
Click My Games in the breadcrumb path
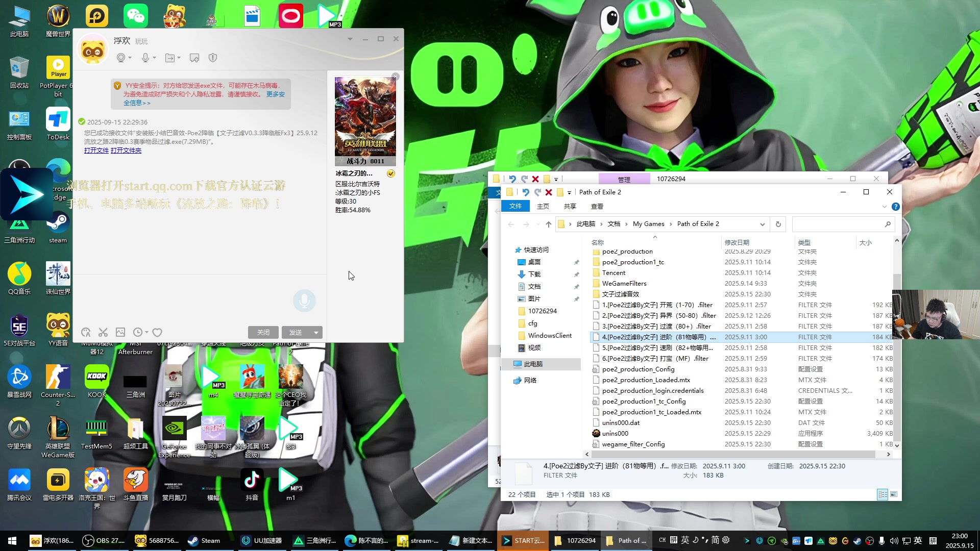(648, 224)
